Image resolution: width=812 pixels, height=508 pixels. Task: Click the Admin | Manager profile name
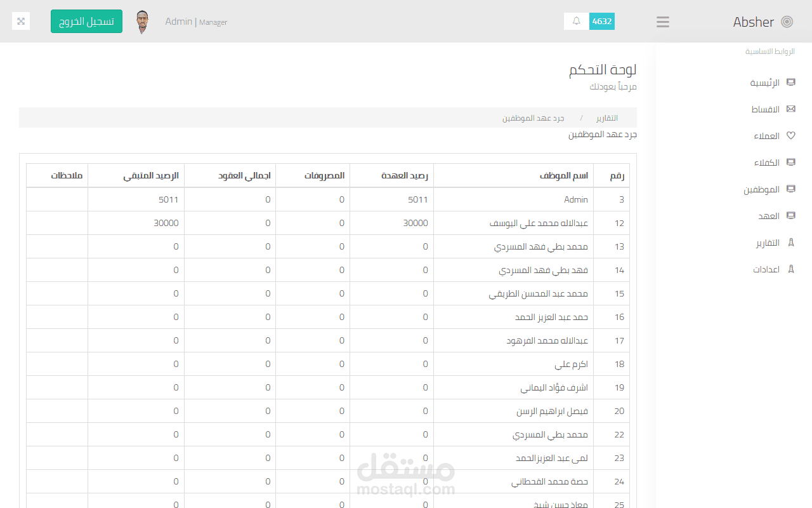point(196,22)
